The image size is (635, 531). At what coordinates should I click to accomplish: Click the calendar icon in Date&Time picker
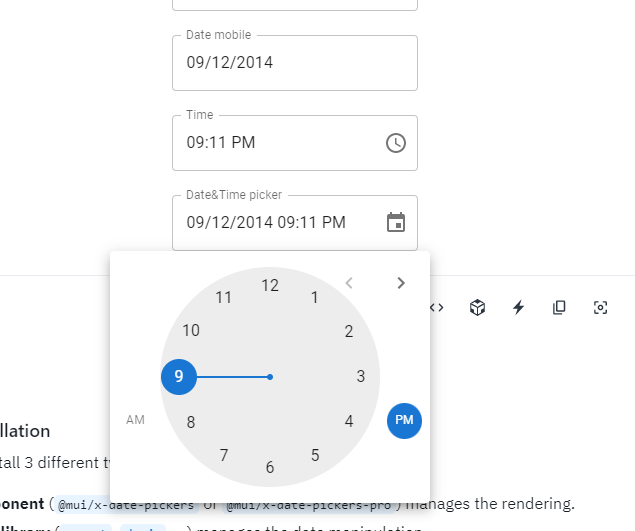[396, 222]
